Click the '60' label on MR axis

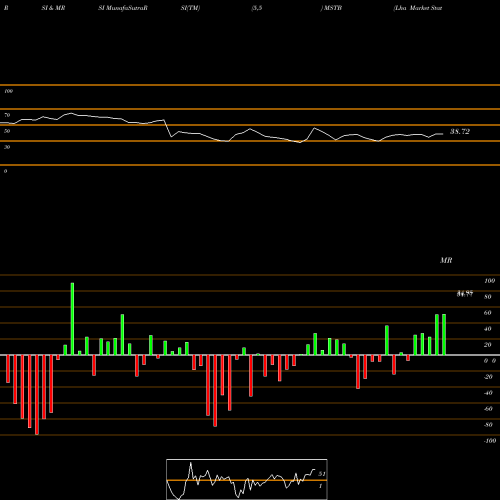(x=488, y=313)
